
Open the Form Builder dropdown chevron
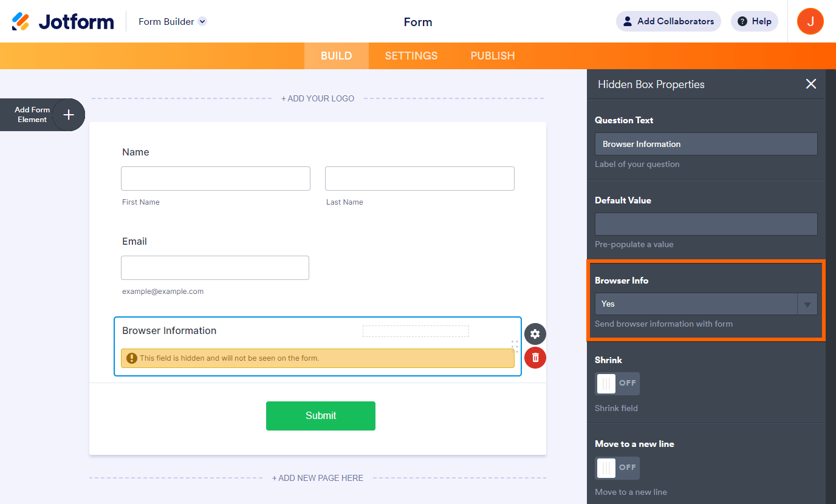tap(203, 21)
